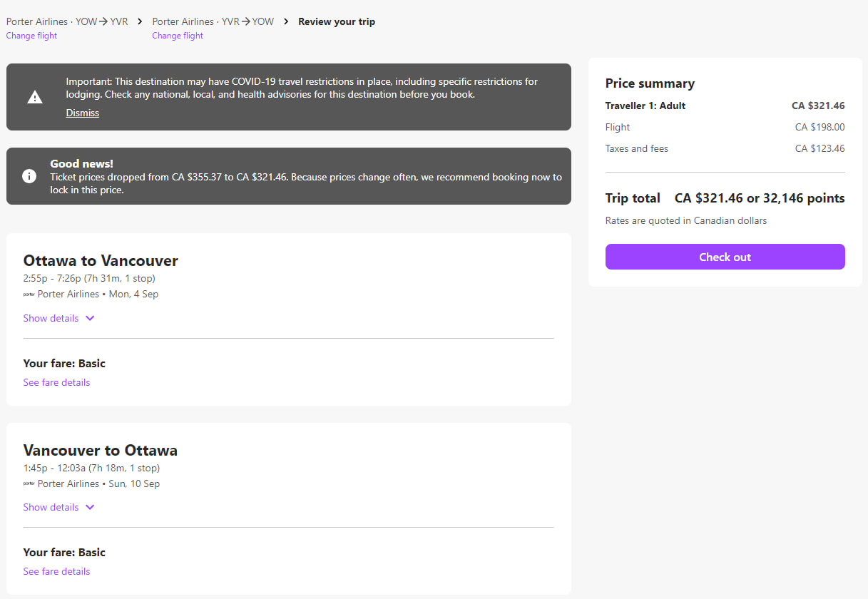Expand chevron beside Vancouver to Ottawa Show details

click(x=90, y=508)
